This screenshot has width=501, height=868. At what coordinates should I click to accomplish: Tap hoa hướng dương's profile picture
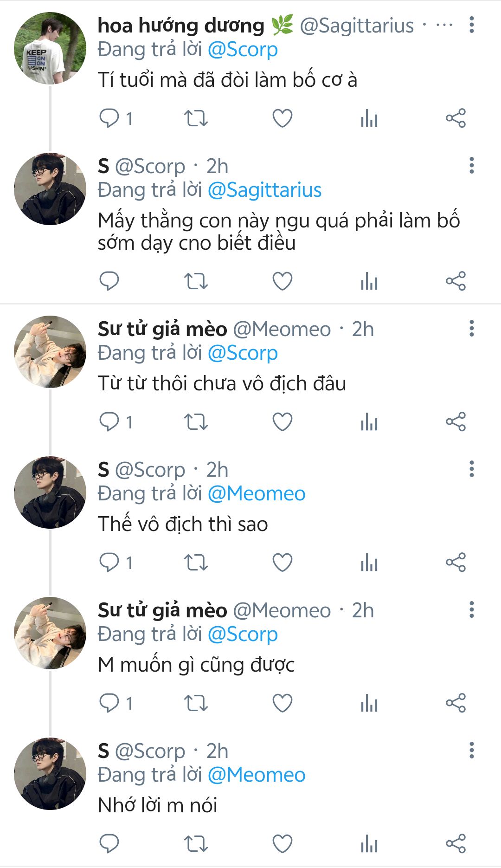point(50,48)
